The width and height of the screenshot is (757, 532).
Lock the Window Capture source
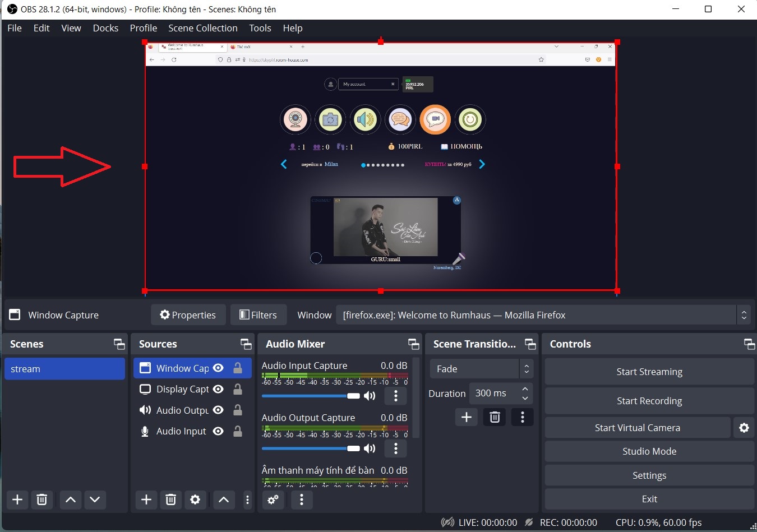[238, 368]
